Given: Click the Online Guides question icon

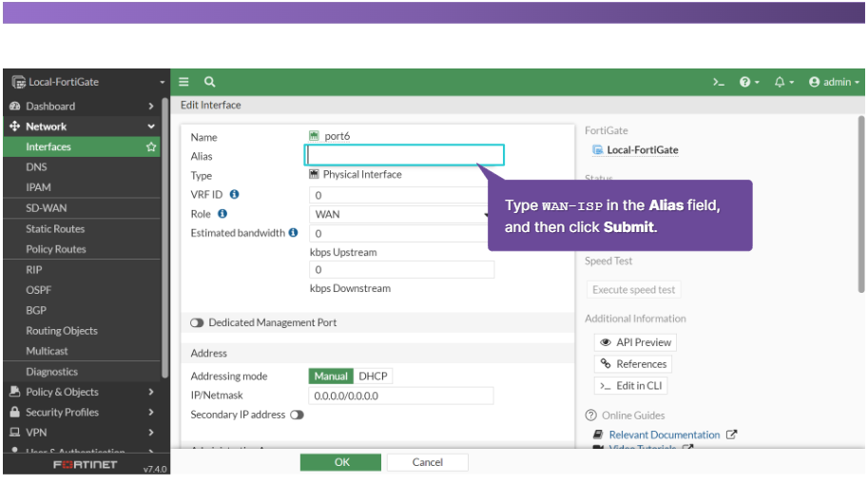Looking at the screenshot, I should click(x=590, y=416).
